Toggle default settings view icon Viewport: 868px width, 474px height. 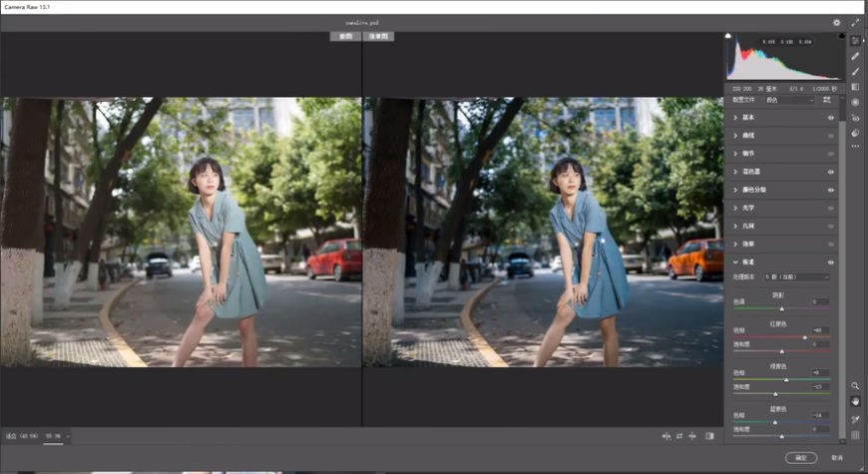pos(709,436)
